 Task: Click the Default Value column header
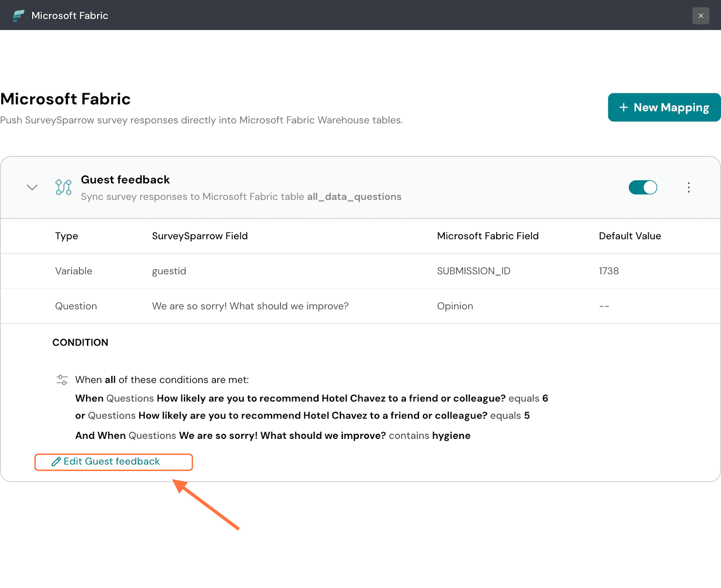coord(630,236)
